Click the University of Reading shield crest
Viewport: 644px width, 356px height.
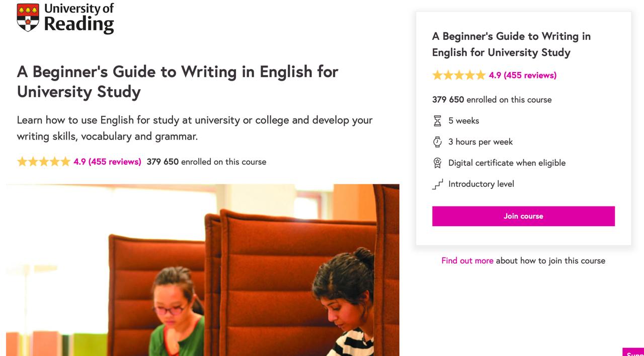coord(28,18)
